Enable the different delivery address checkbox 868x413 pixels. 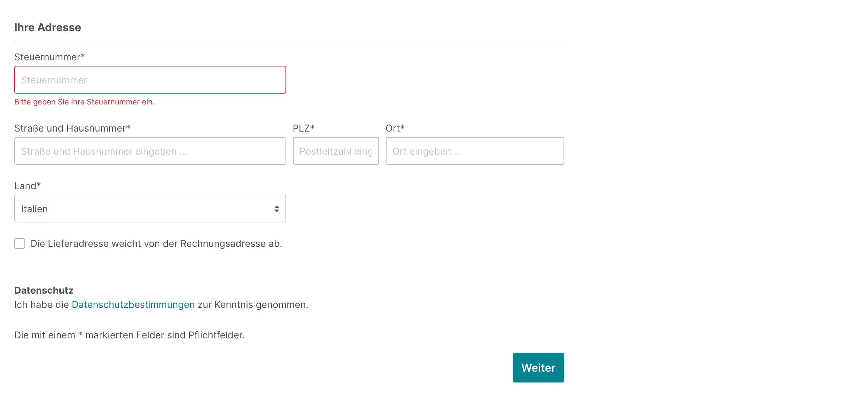(20, 243)
